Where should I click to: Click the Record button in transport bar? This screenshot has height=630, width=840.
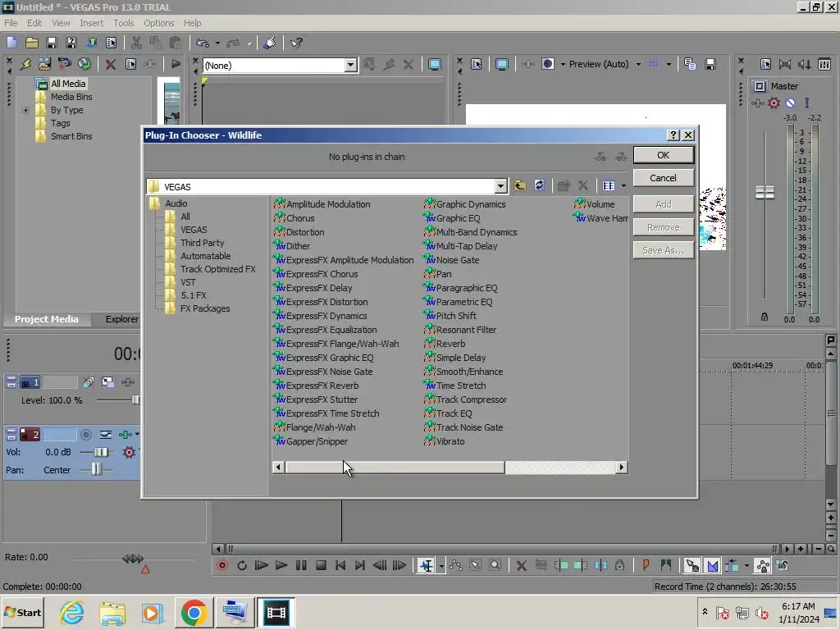tap(221, 565)
